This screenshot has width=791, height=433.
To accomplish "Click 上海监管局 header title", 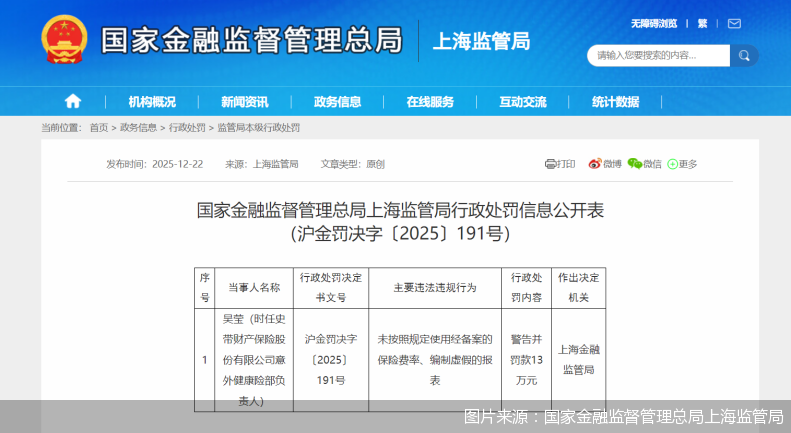I will [x=482, y=41].
